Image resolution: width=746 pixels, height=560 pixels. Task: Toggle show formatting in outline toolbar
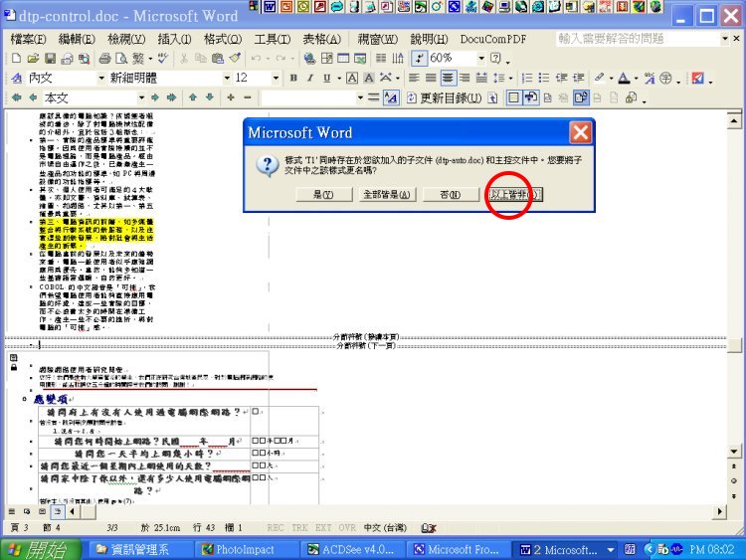391,98
